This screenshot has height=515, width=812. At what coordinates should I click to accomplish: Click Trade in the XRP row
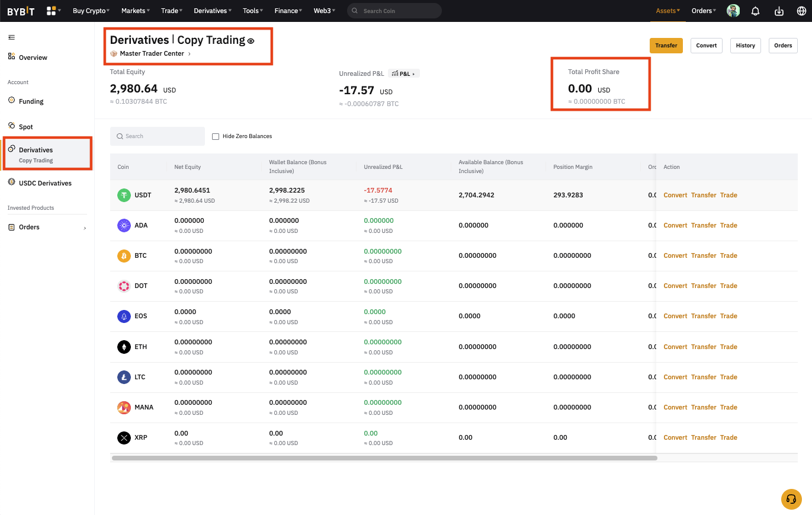[x=728, y=437]
